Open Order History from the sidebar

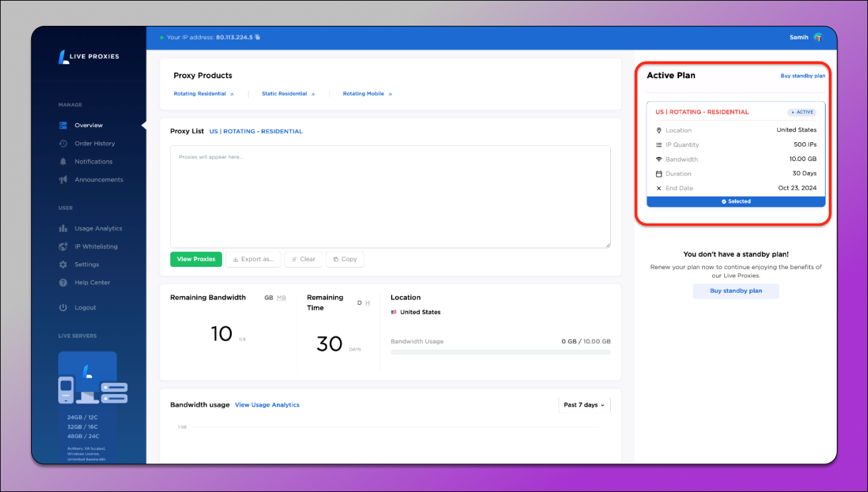pos(95,143)
